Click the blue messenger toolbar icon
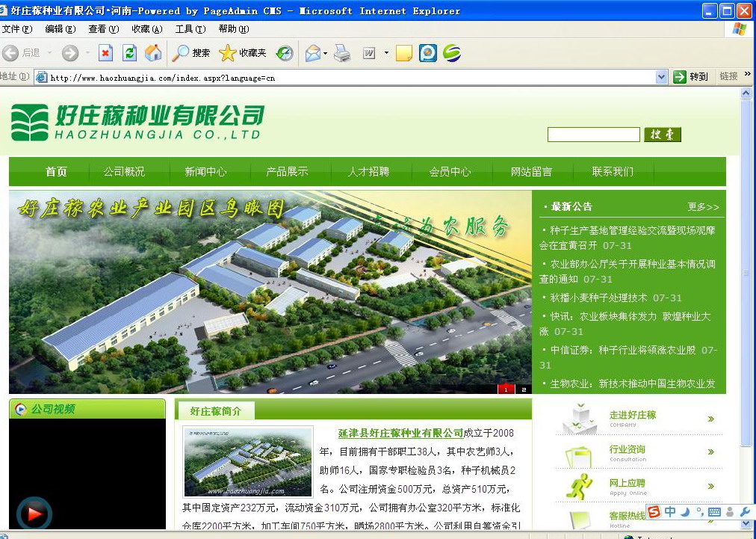This screenshot has width=756, height=539. tap(427, 53)
